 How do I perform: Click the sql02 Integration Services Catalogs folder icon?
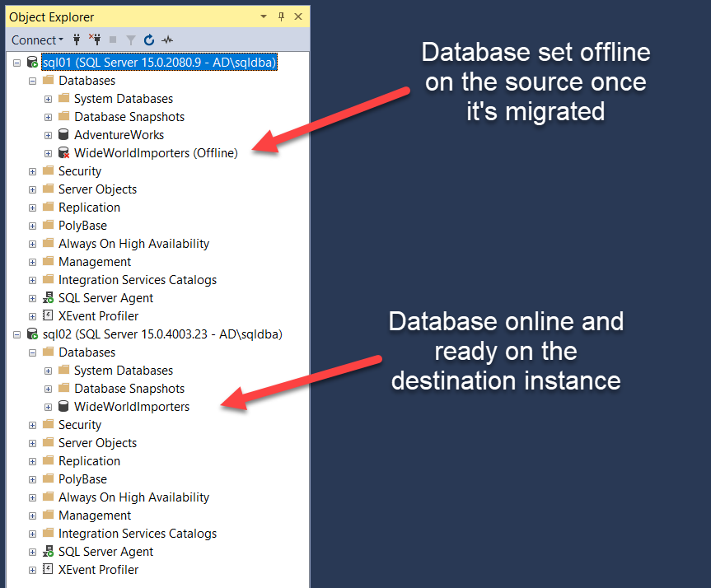(x=48, y=533)
